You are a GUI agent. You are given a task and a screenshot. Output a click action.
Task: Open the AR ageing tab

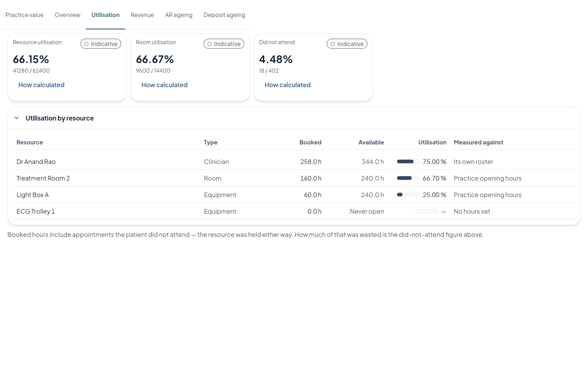point(179,15)
